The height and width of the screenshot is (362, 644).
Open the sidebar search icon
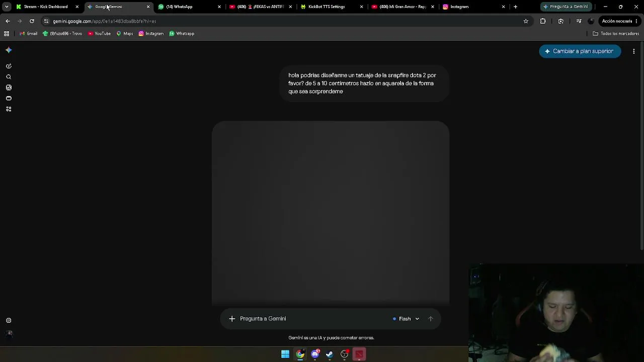(x=9, y=77)
